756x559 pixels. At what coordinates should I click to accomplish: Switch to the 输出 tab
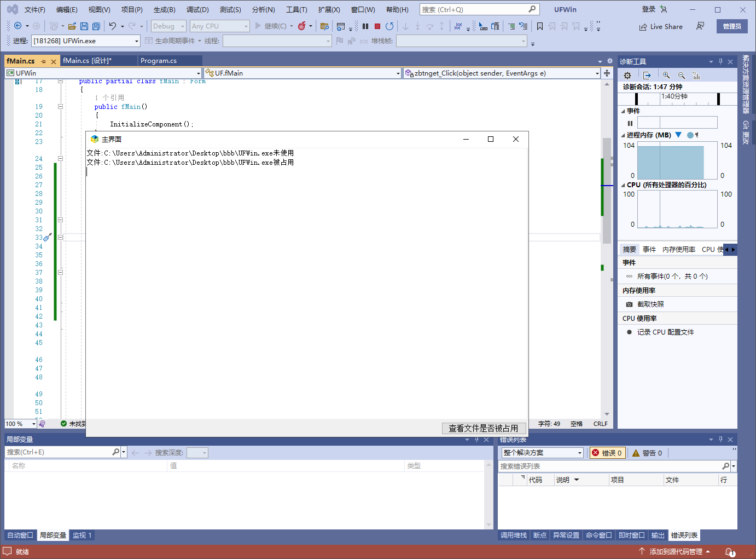[x=658, y=535]
